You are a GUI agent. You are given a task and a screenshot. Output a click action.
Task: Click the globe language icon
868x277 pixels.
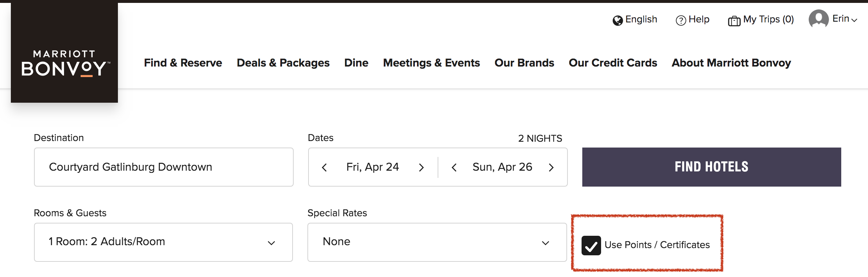point(617,21)
